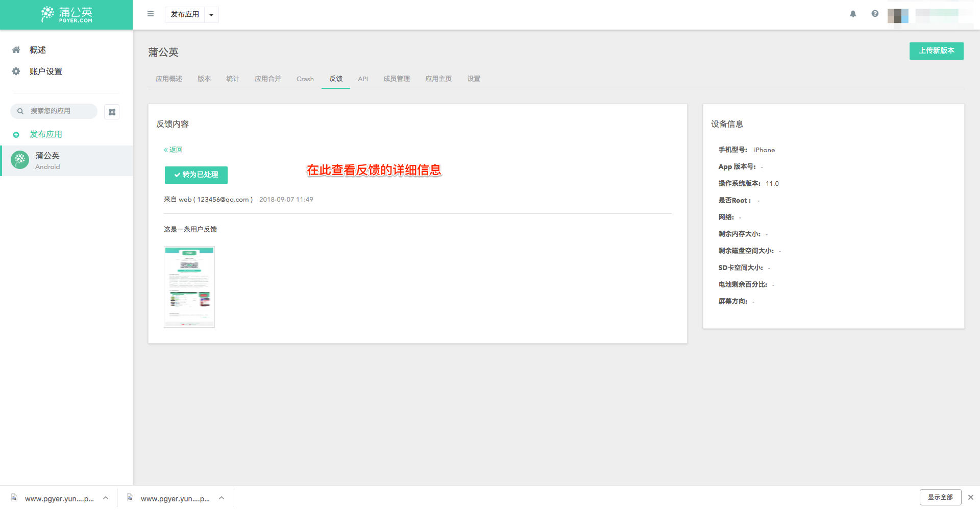Click the 上传新版本 button
The height and width of the screenshot is (510, 980).
(936, 51)
